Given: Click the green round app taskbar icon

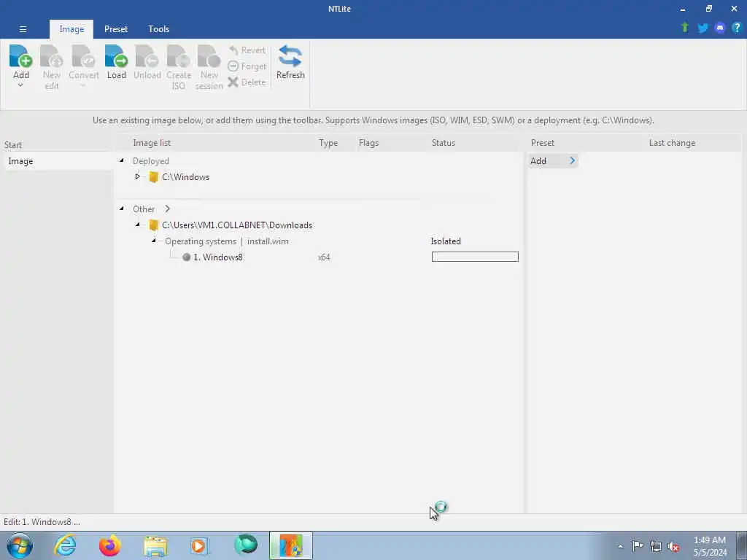Looking at the screenshot, I should pos(246,545).
